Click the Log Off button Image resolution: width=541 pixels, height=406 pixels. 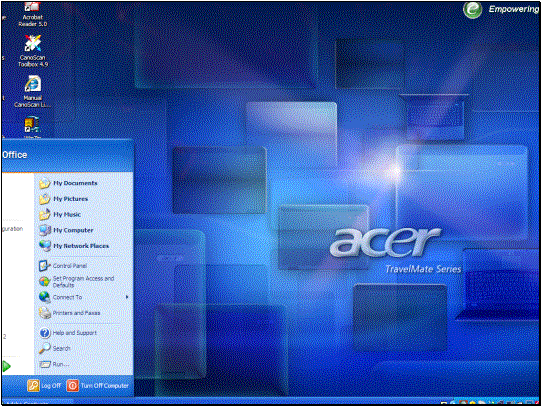tap(44, 386)
